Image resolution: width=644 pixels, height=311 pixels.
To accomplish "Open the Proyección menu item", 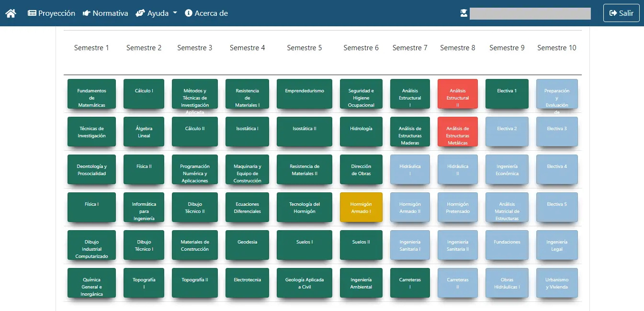I will click(x=51, y=13).
